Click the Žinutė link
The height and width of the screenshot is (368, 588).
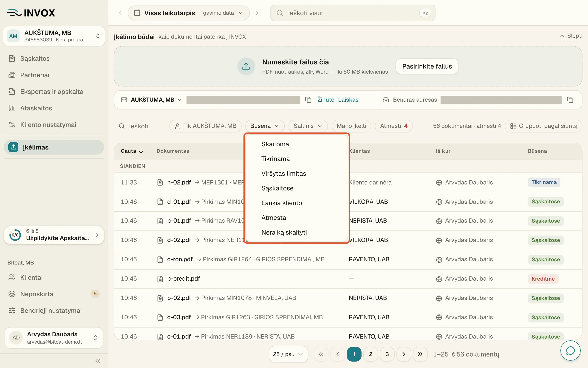coord(326,100)
